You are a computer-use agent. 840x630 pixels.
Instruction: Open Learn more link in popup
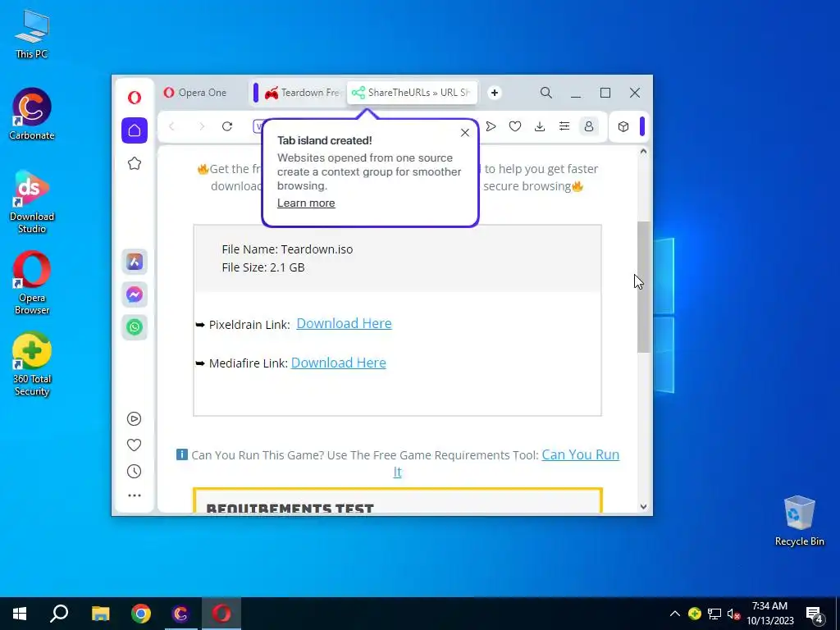coord(306,203)
